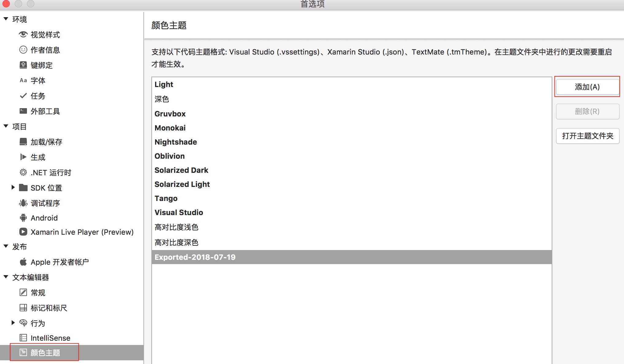This screenshot has width=624, height=364.
Task: Click the 打开主题文件夹 button
Action: 587,136
